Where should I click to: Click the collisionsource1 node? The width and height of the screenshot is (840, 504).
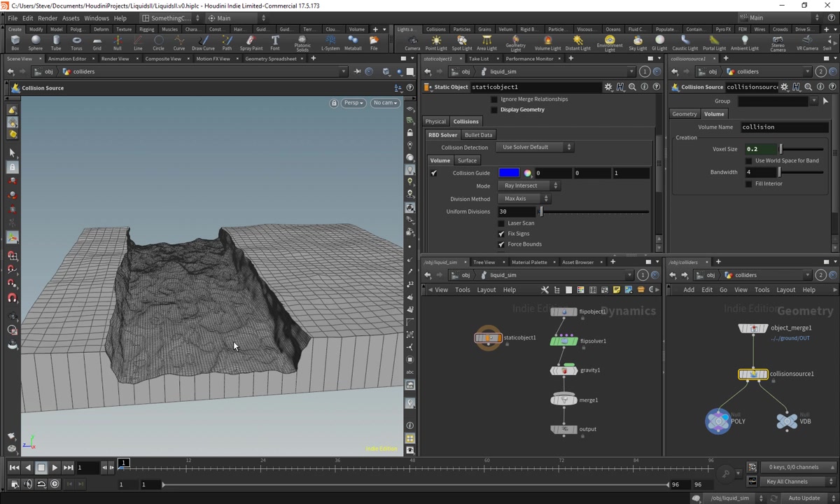tap(753, 374)
